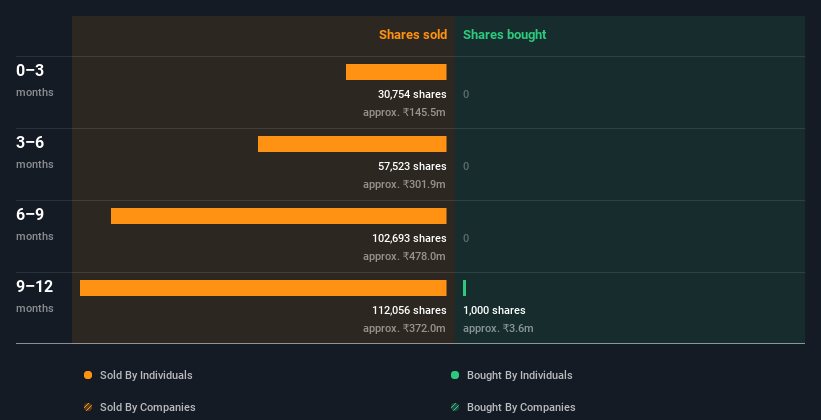Click the green Bought By Individuals legend dot
This screenshot has width=821, height=420.
455,376
